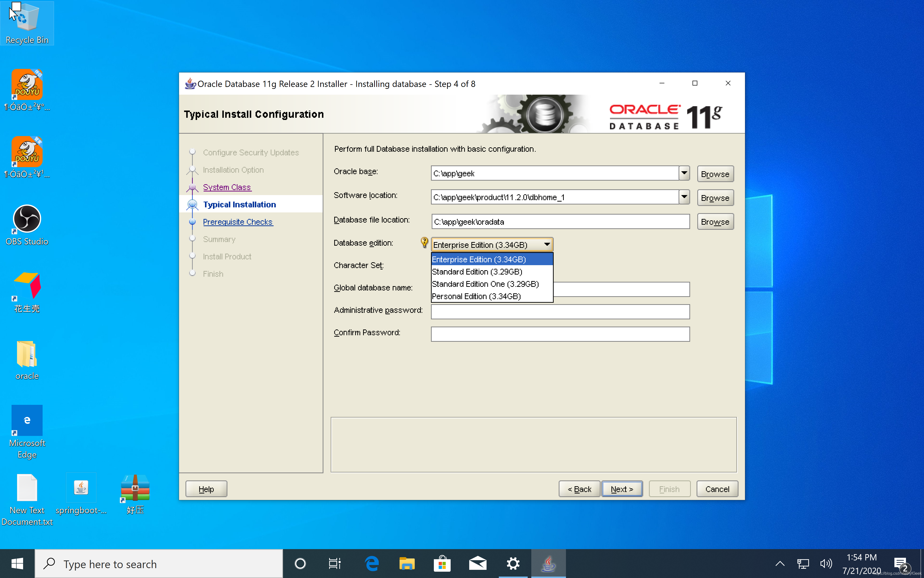Open Mail app from taskbar
Image resolution: width=924 pixels, height=578 pixels.
[x=478, y=564]
